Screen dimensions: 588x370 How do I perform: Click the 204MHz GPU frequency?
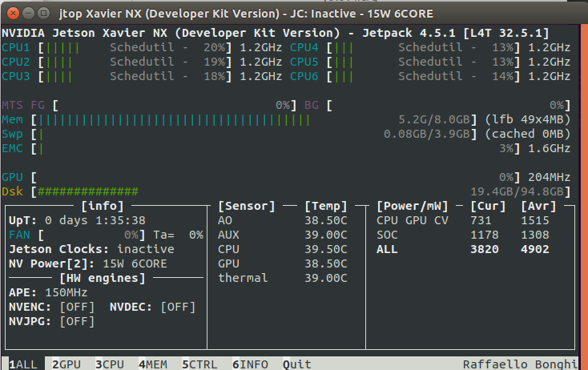coord(550,177)
